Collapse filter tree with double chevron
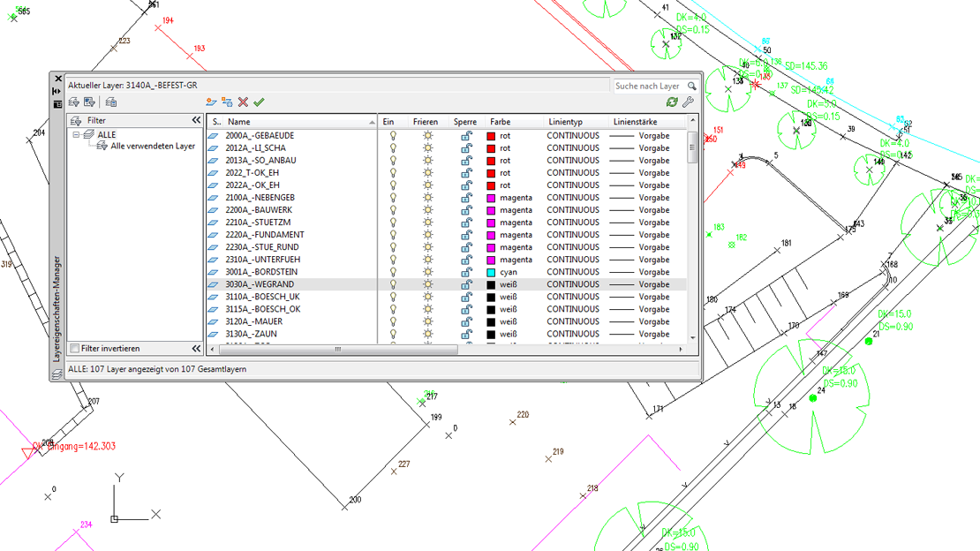Image resolution: width=980 pixels, height=551 pixels. tap(196, 120)
